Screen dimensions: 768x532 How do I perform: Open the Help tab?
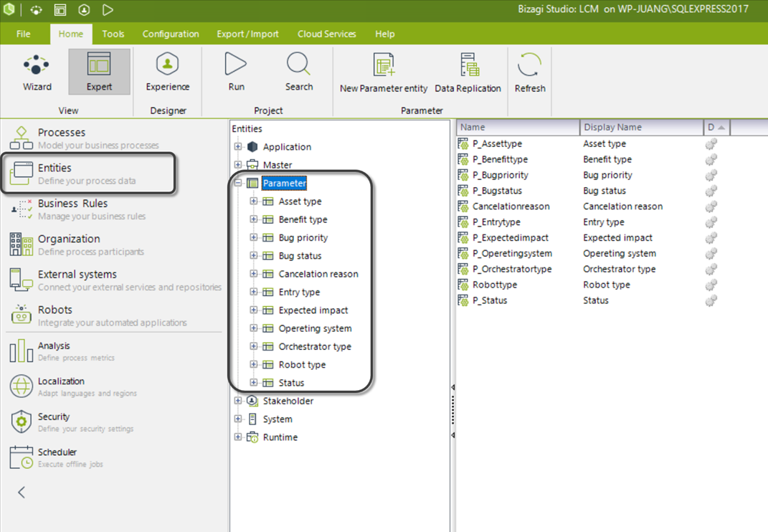(x=385, y=34)
